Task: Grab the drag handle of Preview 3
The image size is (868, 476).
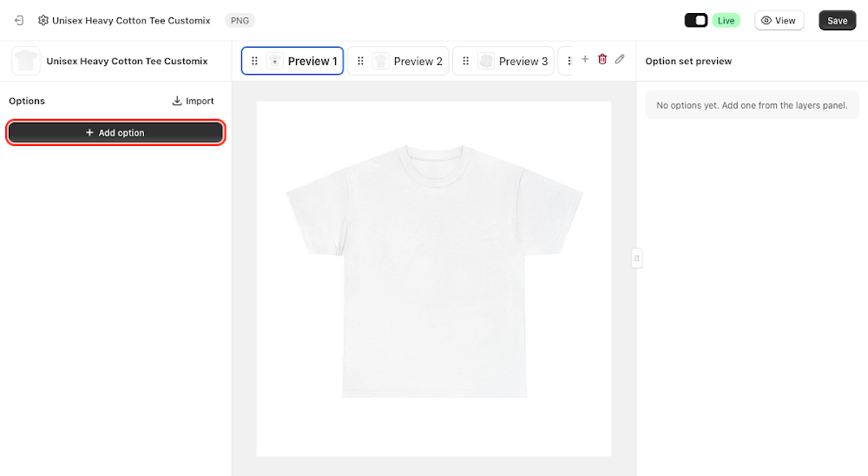Action: point(465,61)
